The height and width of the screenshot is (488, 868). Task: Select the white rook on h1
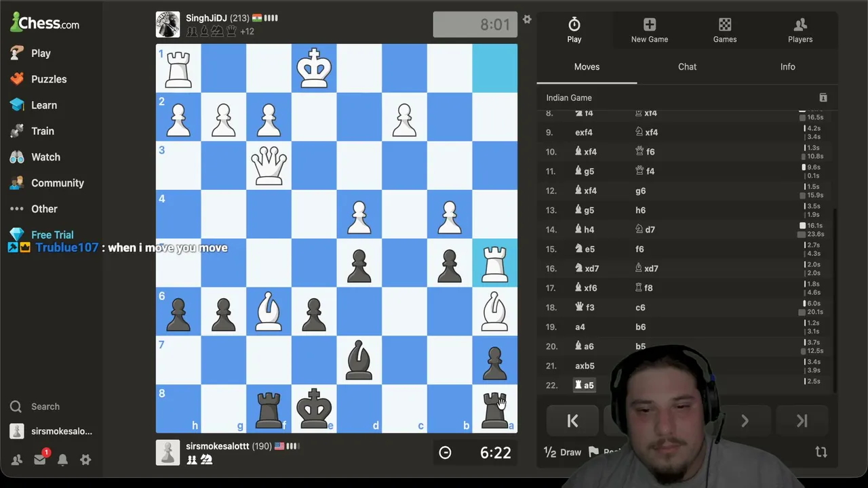click(178, 68)
